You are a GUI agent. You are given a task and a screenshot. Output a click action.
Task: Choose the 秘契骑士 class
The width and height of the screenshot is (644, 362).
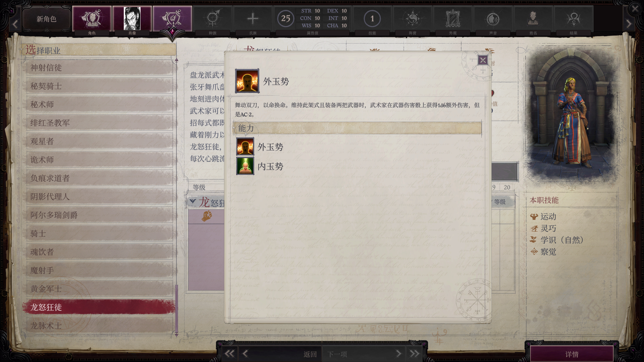click(100, 86)
